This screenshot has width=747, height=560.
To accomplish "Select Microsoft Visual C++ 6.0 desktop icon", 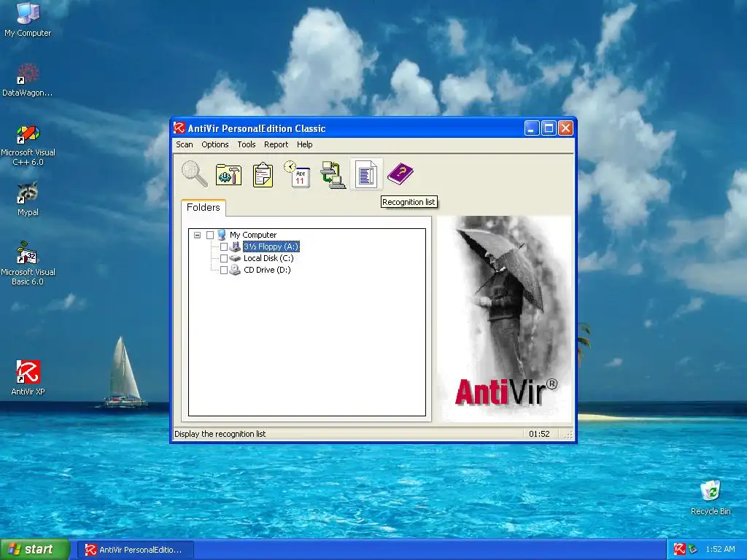I will pyautogui.click(x=28, y=145).
